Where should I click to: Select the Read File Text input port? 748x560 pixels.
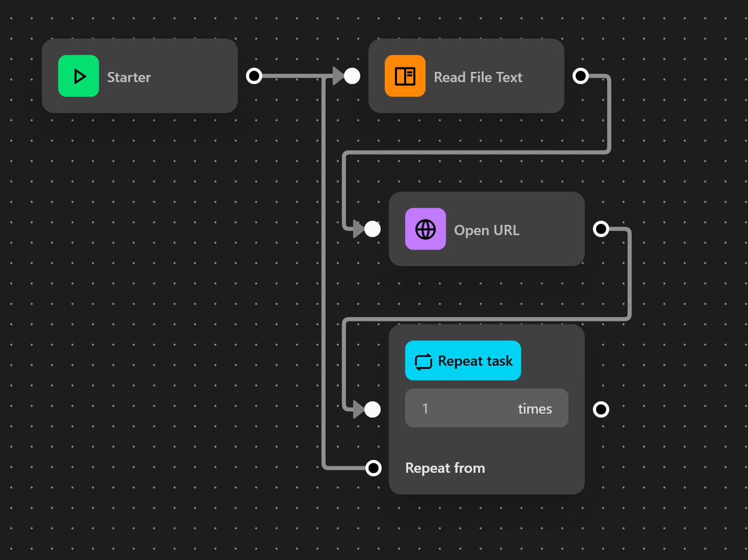pyautogui.click(x=352, y=76)
